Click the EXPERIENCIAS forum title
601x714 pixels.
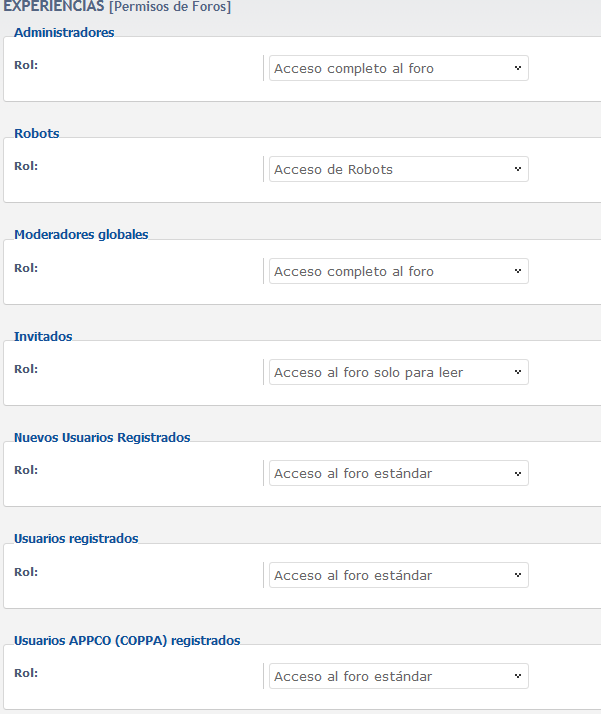click(x=52, y=7)
